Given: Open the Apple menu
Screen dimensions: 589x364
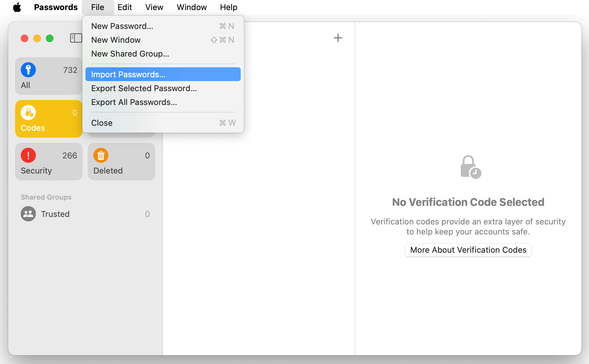Looking at the screenshot, I should pos(17,7).
